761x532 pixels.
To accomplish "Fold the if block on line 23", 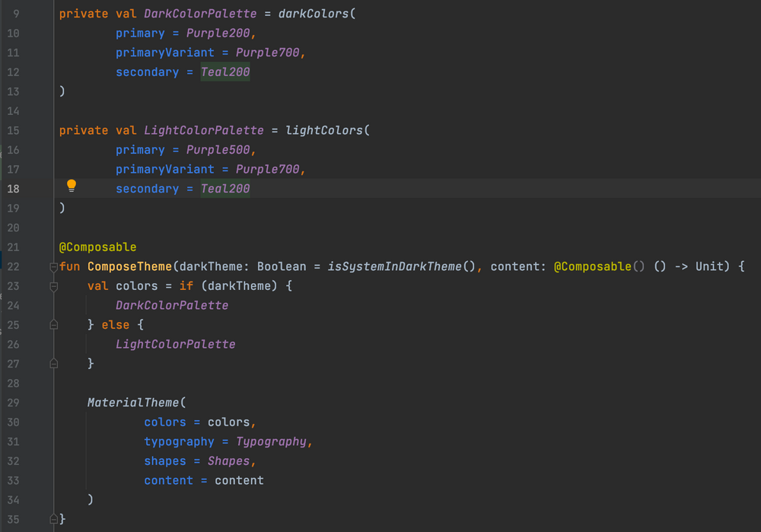I will pos(53,287).
